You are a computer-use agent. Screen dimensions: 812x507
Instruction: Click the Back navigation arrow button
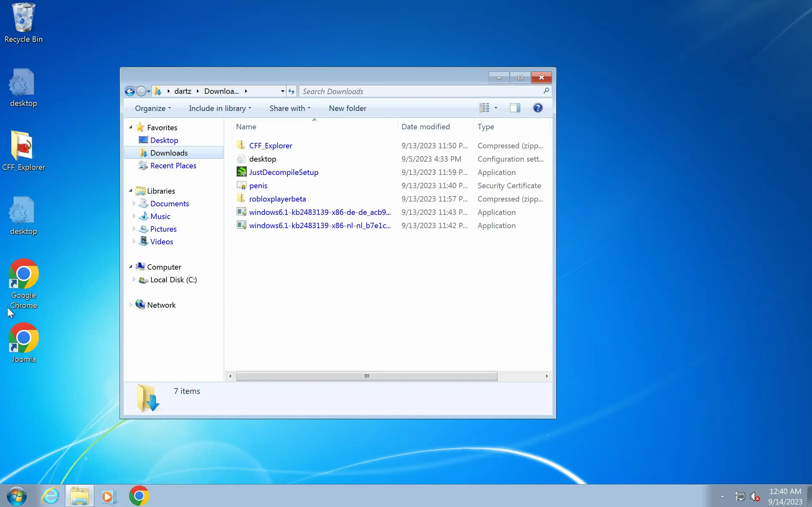tap(129, 91)
